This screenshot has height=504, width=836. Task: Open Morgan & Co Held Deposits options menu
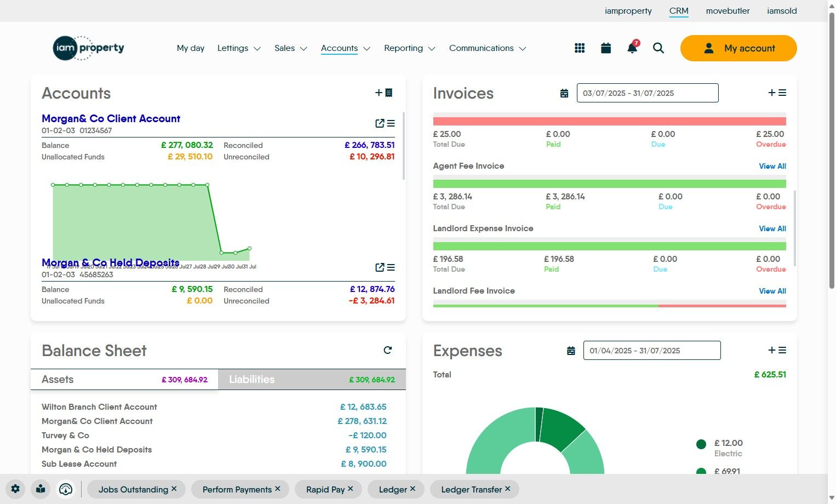coord(391,267)
